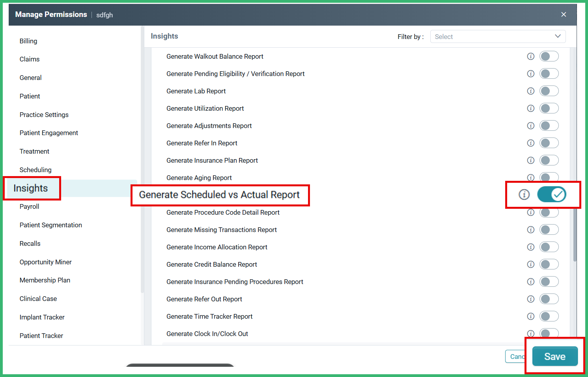Open the Filter by dropdown
This screenshot has height=377, width=588.
point(498,36)
